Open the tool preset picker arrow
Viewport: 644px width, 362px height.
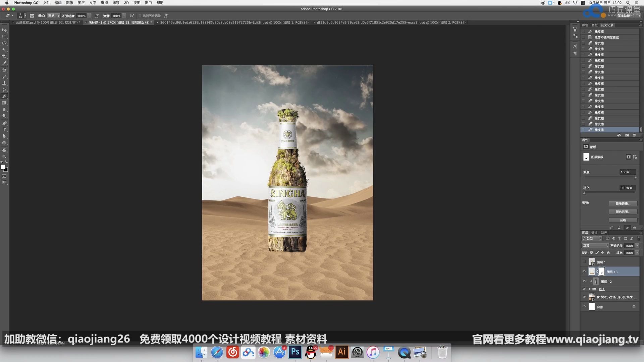(x=13, y=16)
